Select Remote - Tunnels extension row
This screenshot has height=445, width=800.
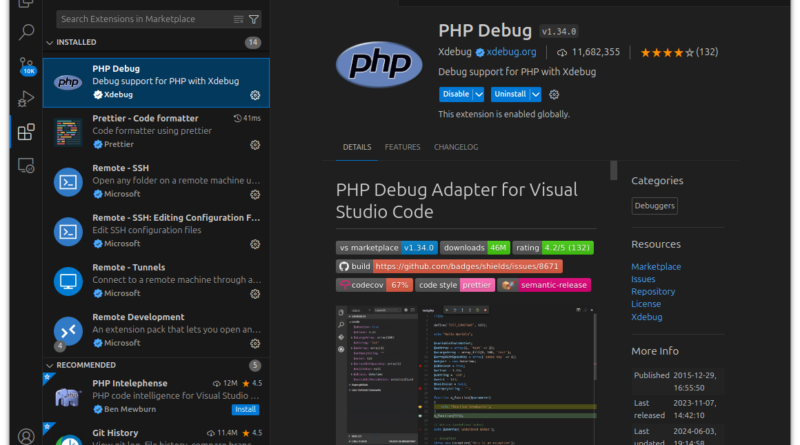click(x=156, y=281)
